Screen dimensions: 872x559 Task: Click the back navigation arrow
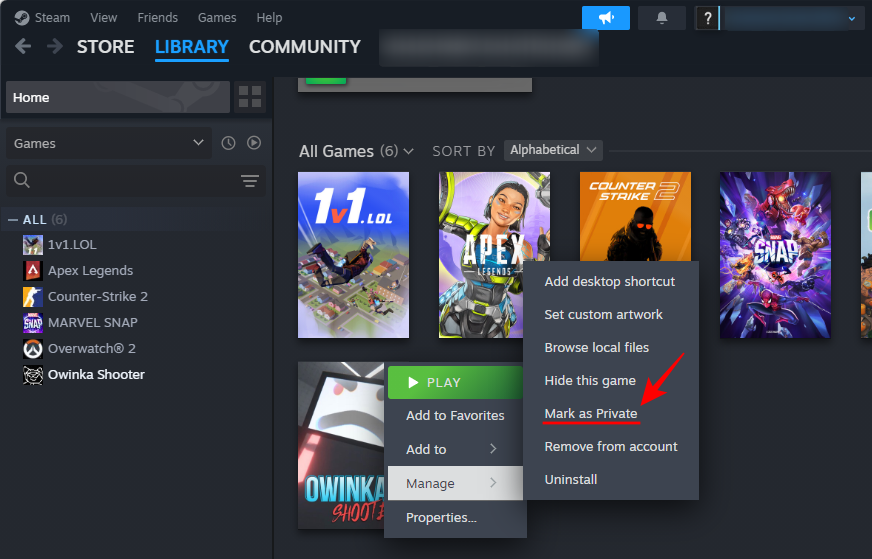point(23,47)
